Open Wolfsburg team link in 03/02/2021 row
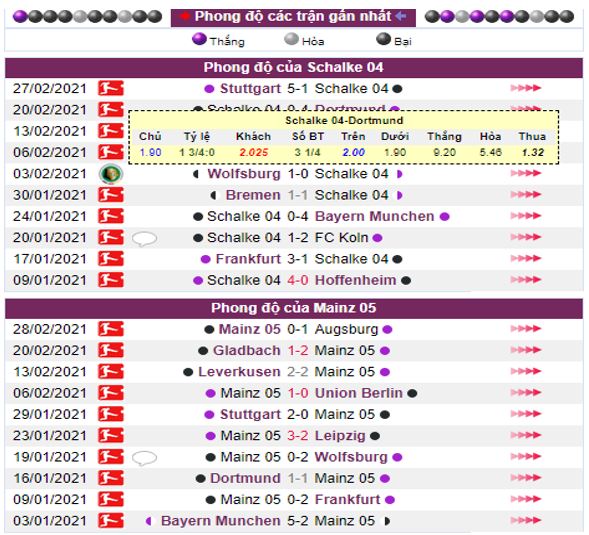 244,174
